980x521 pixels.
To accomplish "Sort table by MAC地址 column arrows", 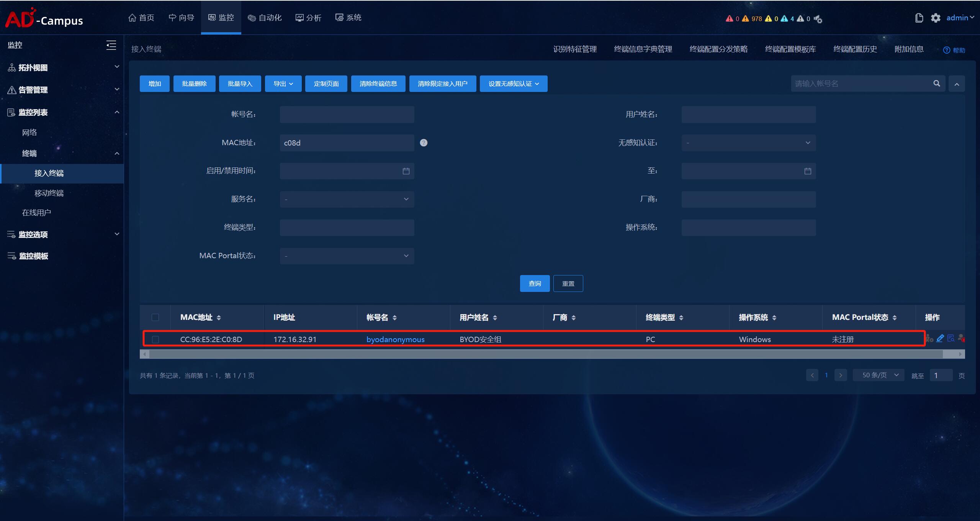I will (219, 318).
